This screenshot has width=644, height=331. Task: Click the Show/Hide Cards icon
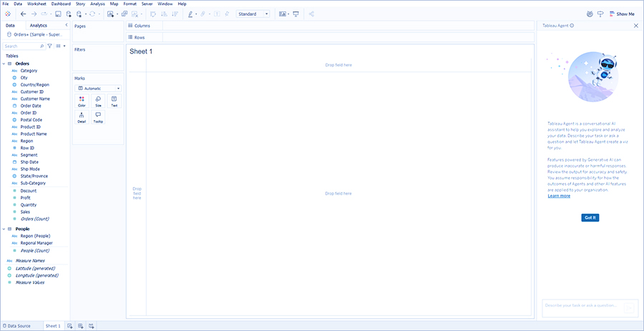click(x=283, y=14)
